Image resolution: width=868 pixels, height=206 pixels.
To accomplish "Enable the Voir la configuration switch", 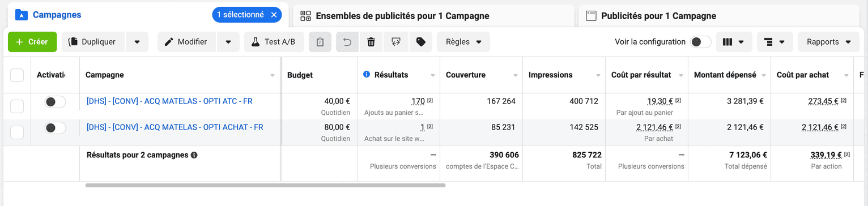I will coord(701,42).
